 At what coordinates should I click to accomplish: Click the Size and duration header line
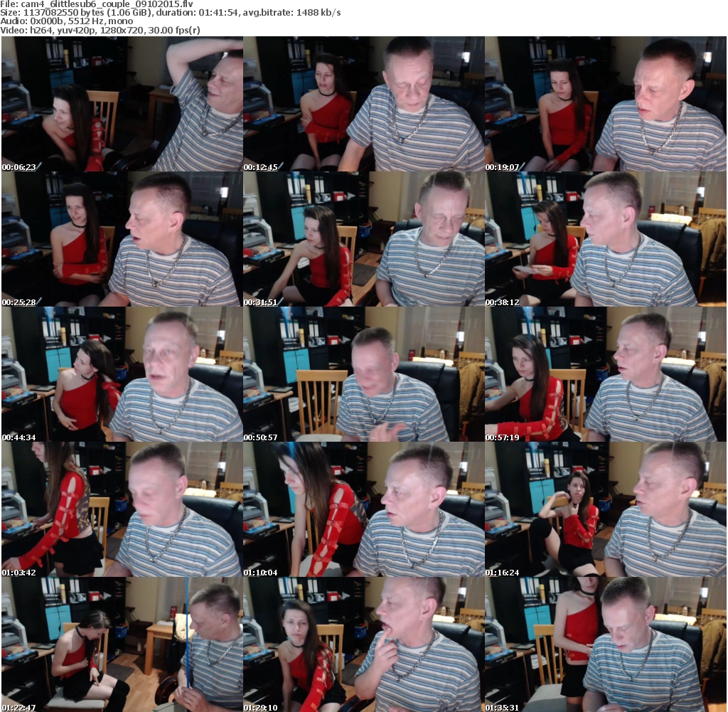click(171, 13)
